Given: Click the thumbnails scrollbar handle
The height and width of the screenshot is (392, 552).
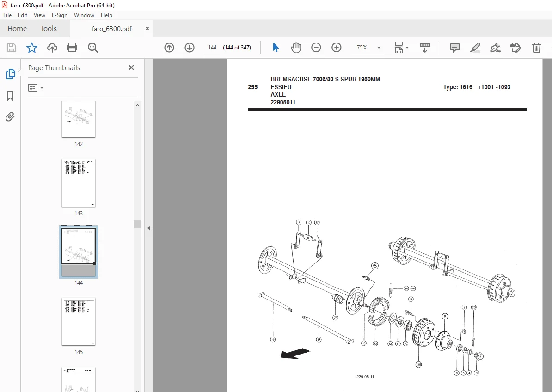Looking at the screenshot, I should 138,224.
